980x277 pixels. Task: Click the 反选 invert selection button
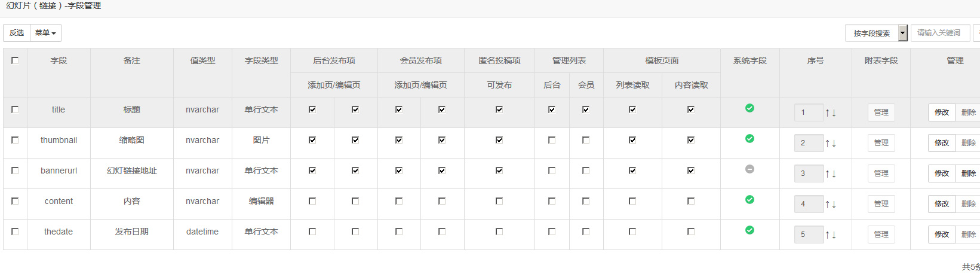(x=17, y=33)
